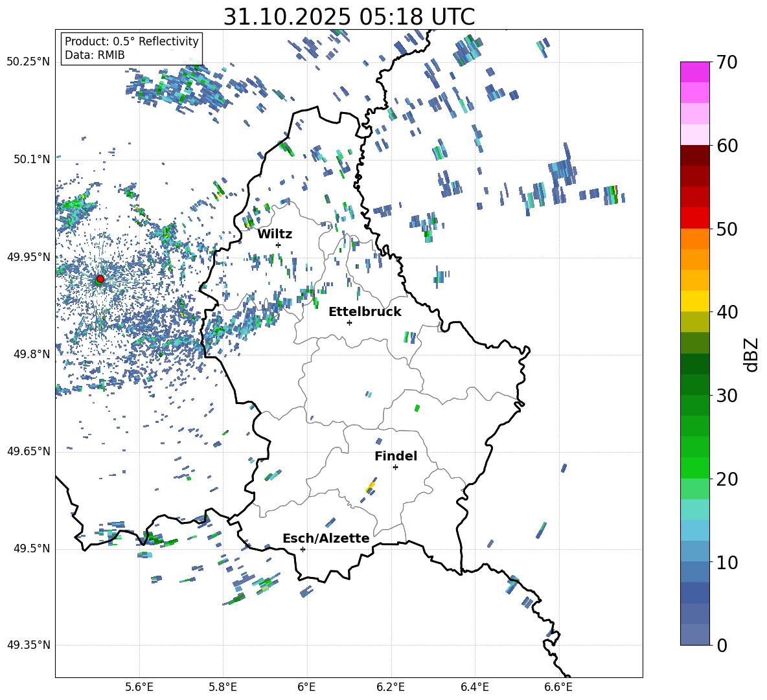The height and width of the screenshot is (700, 767).
Task: Click the colorbar tick label 40
Action: 727,312
